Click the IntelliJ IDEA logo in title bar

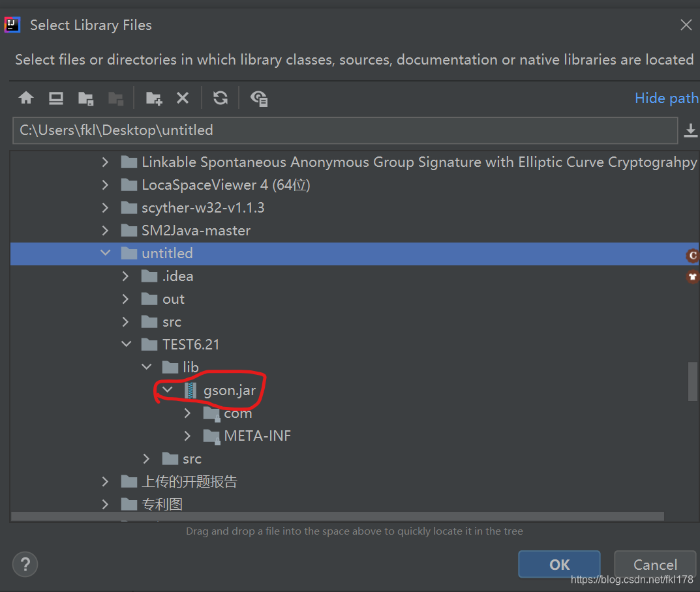[12, 25]
